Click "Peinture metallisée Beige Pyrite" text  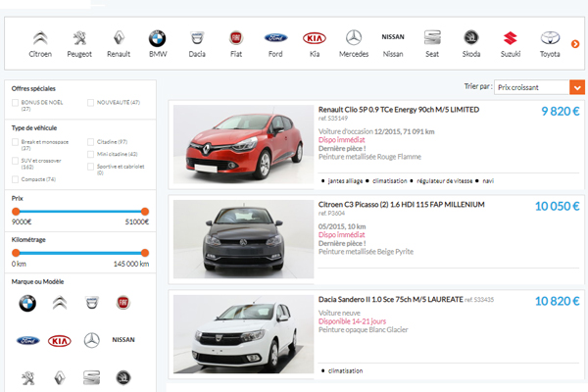point(366,252)
